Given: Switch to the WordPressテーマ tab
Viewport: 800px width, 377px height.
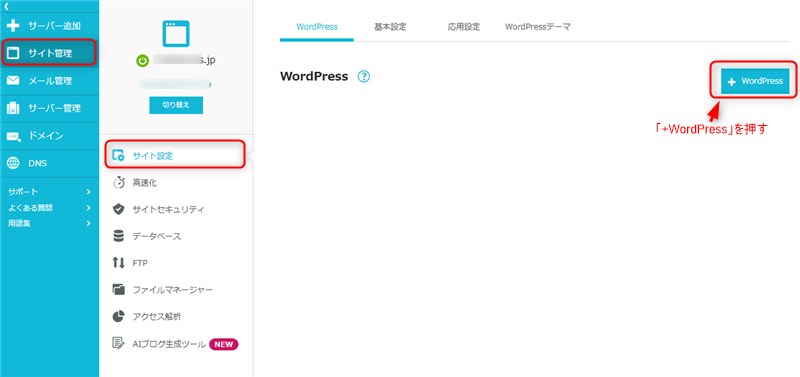Looking at the screenshot, I should click(x=537, y=27).
